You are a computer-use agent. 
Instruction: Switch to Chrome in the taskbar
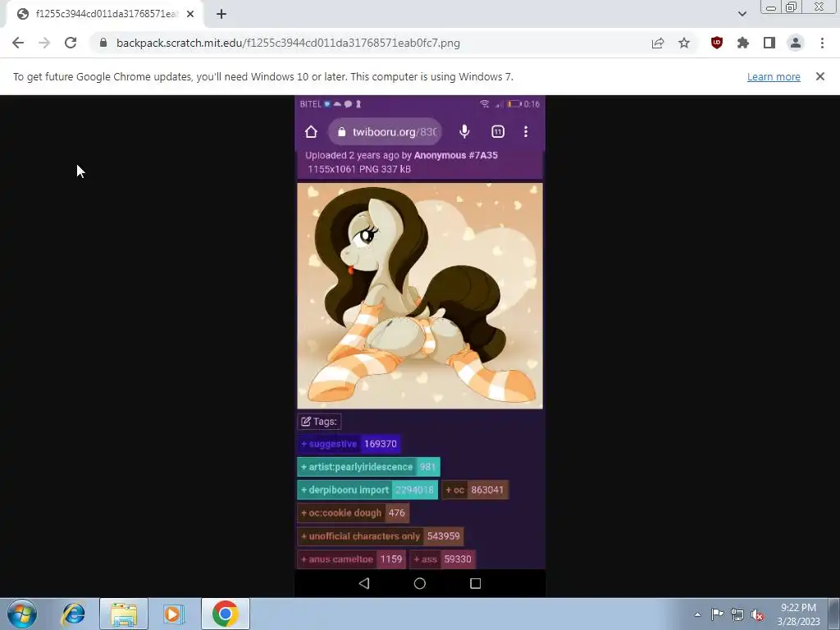point(226,614)
